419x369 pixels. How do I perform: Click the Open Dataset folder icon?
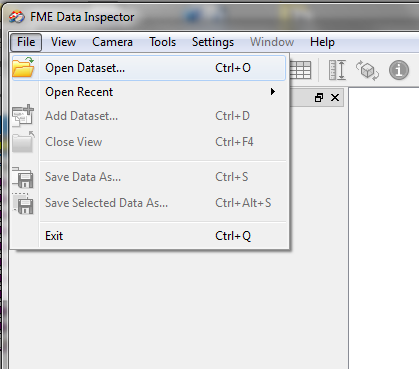23,67
